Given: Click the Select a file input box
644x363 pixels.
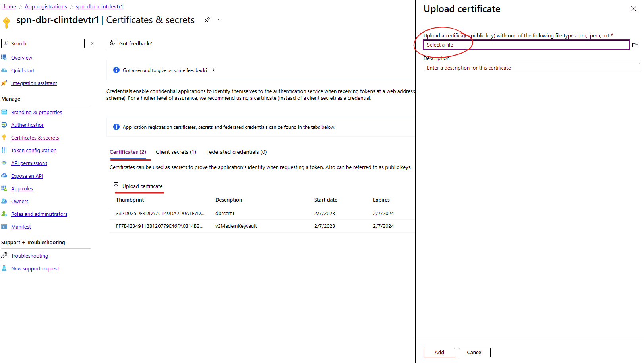Looking at the screenshot, I should pyautogui.click(x=526, y=45).
